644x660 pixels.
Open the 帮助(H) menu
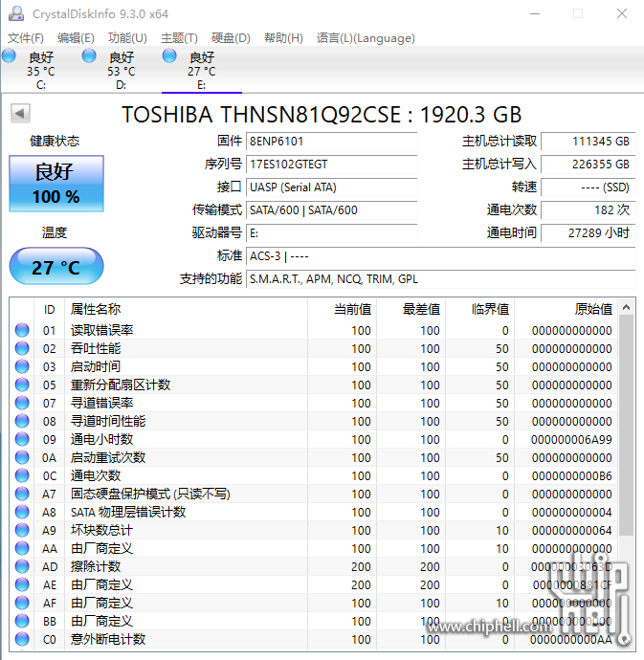point(283,38)
